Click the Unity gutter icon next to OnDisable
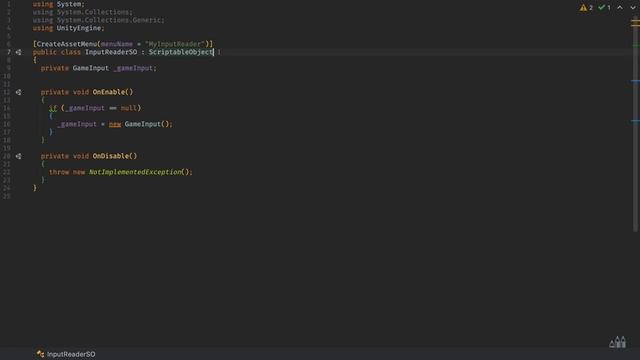 click(18, 156)
